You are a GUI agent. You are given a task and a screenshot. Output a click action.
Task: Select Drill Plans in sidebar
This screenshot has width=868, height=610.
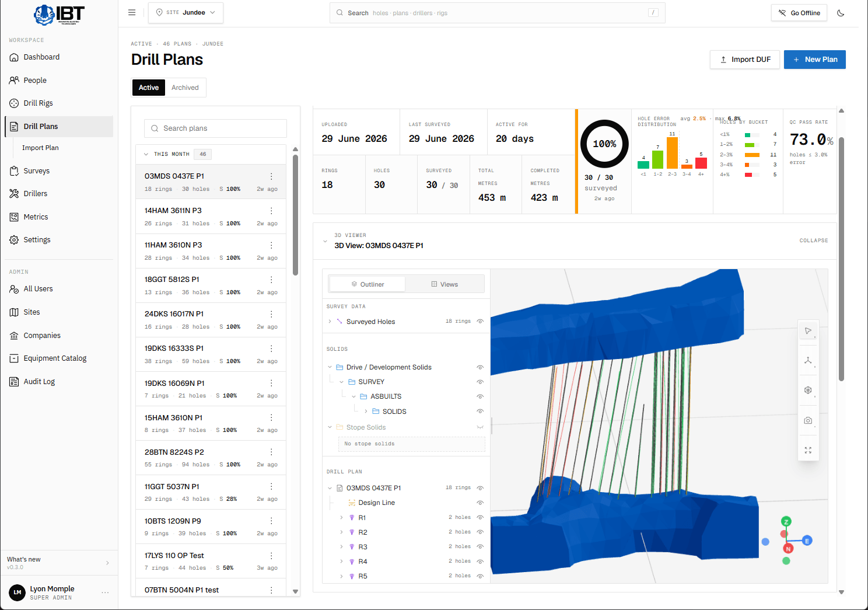59,127
